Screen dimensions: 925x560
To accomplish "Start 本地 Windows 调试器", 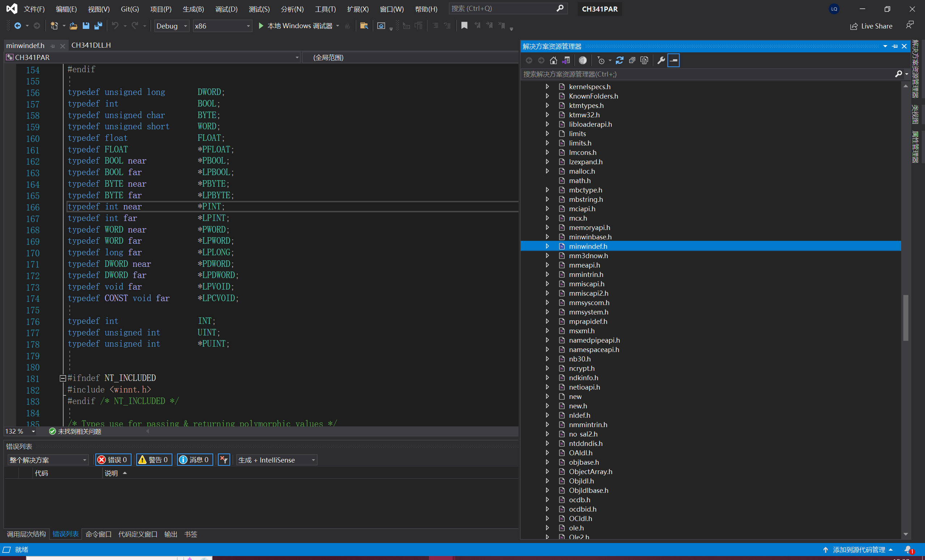I will [296, 26].
